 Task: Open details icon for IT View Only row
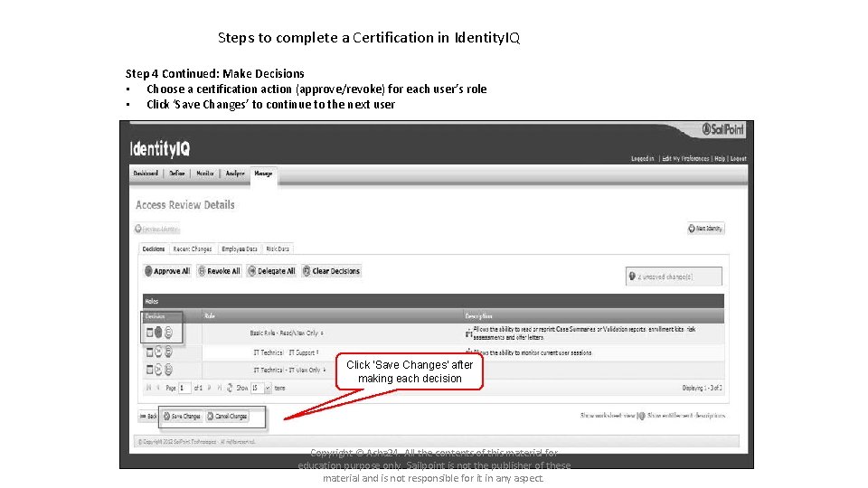[x=149, y=370]
